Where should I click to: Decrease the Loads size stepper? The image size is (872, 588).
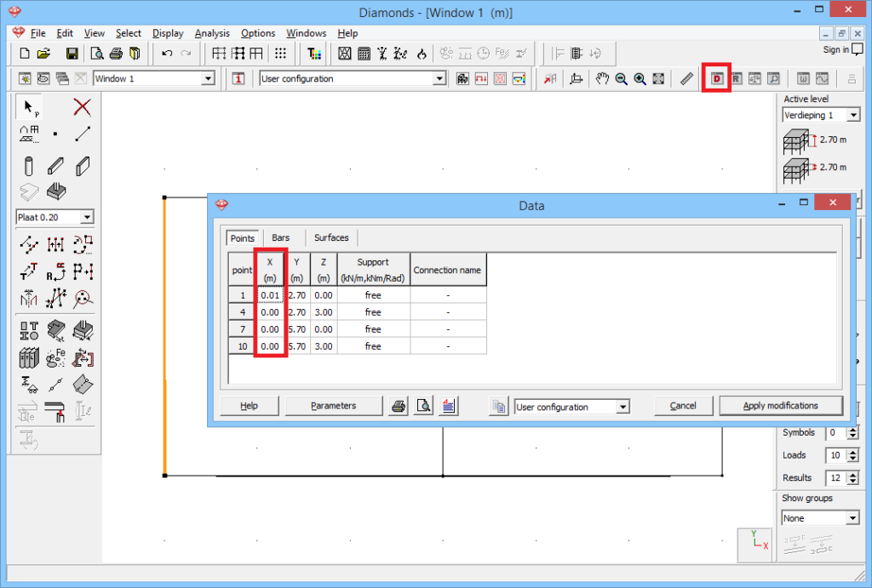click(x=853, y=459)
